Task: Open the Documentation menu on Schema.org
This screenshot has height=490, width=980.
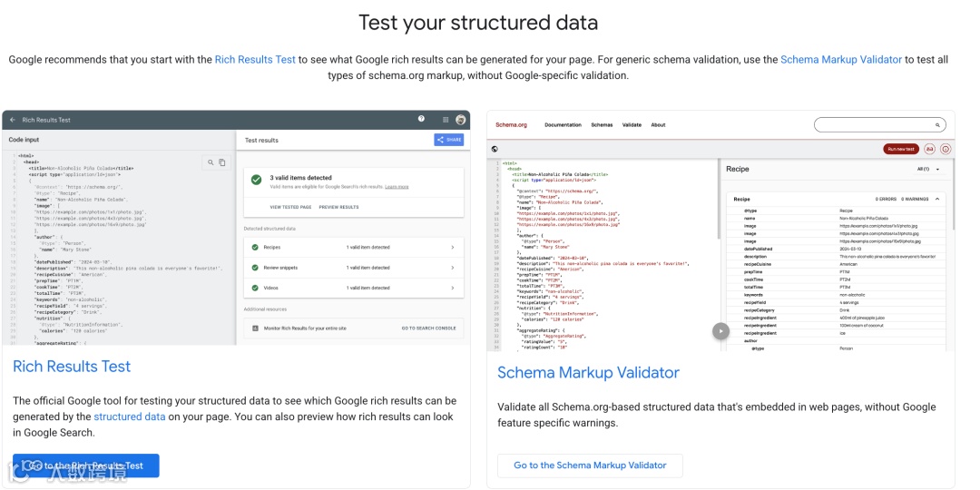Action: point(563,125)
